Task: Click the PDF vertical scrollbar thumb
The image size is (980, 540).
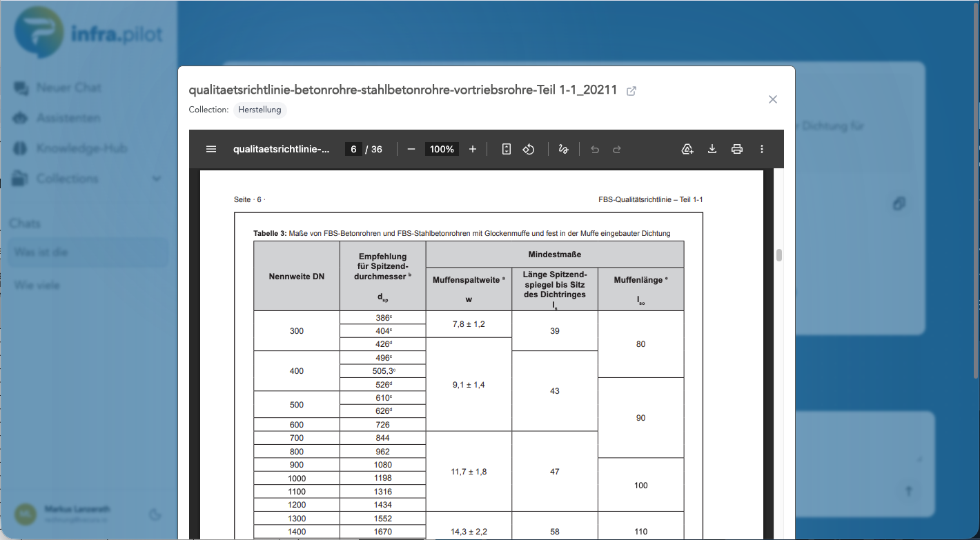Action: pyautogui.click(x=779, y=255)
